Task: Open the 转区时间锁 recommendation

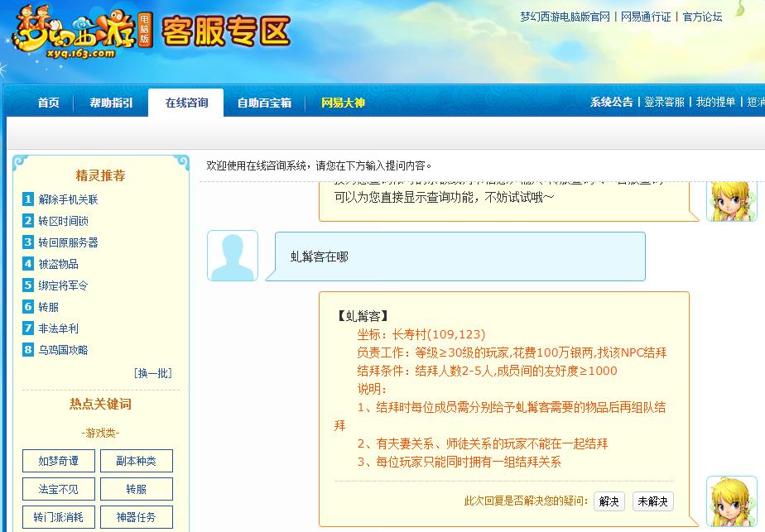Action: tap(64, 221)
